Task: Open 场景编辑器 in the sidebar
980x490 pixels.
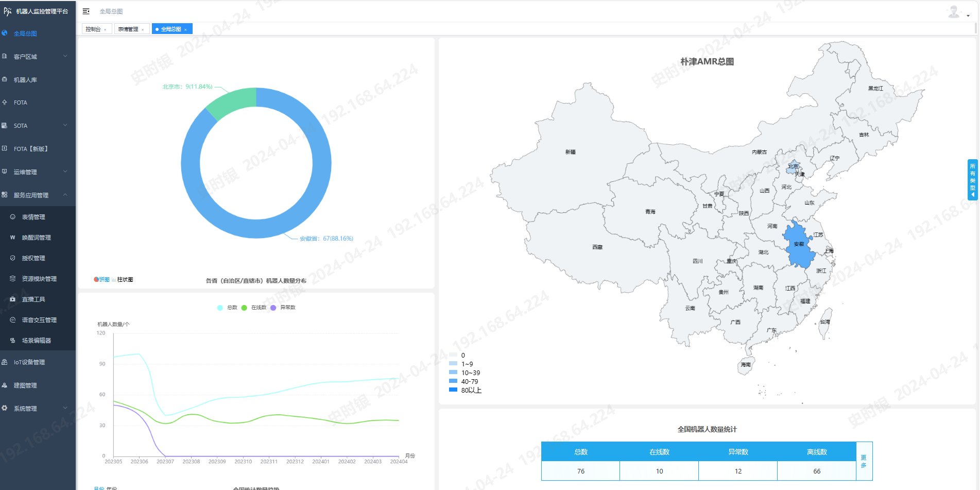Action: click(38, 341)
